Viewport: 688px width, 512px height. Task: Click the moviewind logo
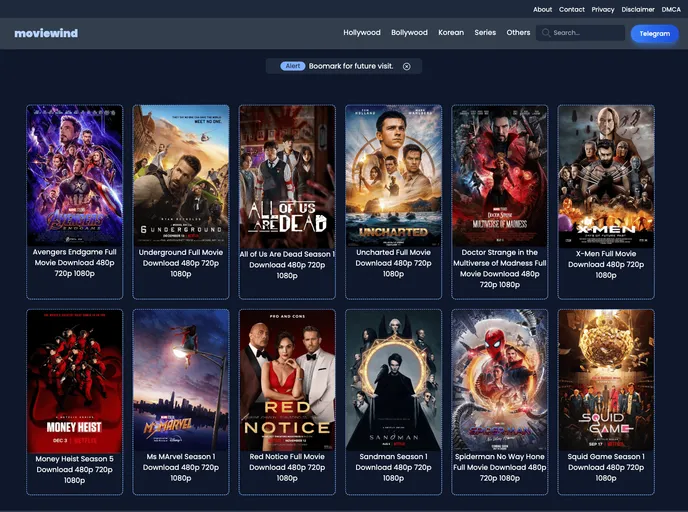(x=46, y=33)
